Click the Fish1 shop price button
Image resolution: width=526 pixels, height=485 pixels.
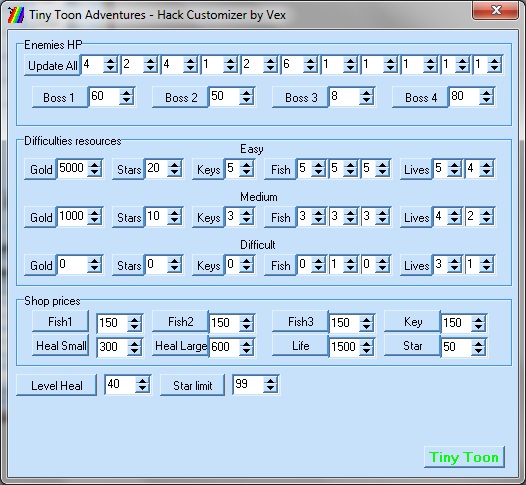point(60,321)
